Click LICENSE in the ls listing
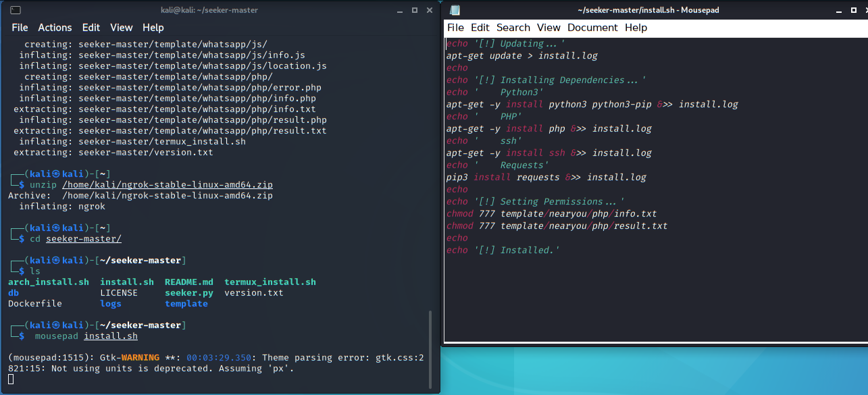Screen dimensions: 868x395 [x=119, y=292]
